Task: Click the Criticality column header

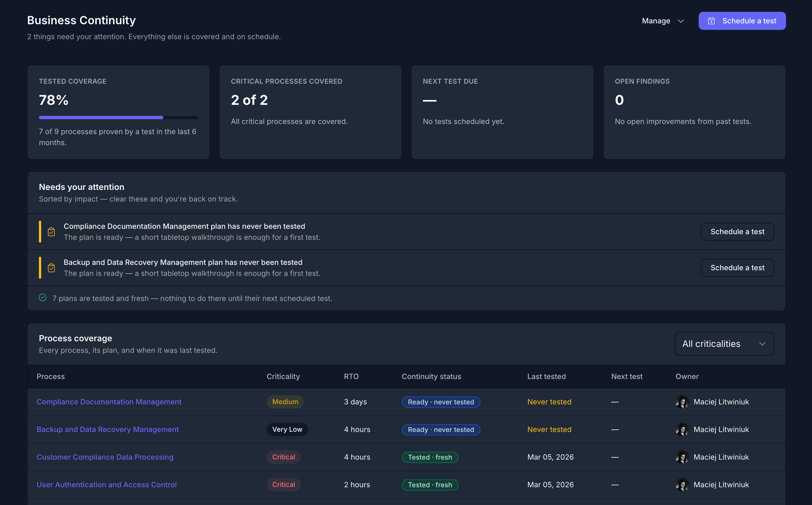Action: tap(283, 376)
